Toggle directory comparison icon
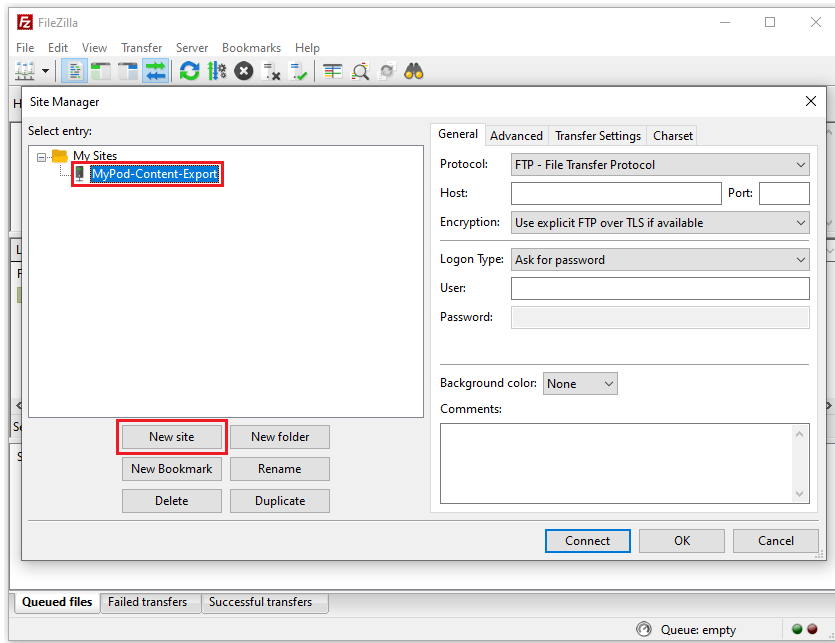 point(361,71)
